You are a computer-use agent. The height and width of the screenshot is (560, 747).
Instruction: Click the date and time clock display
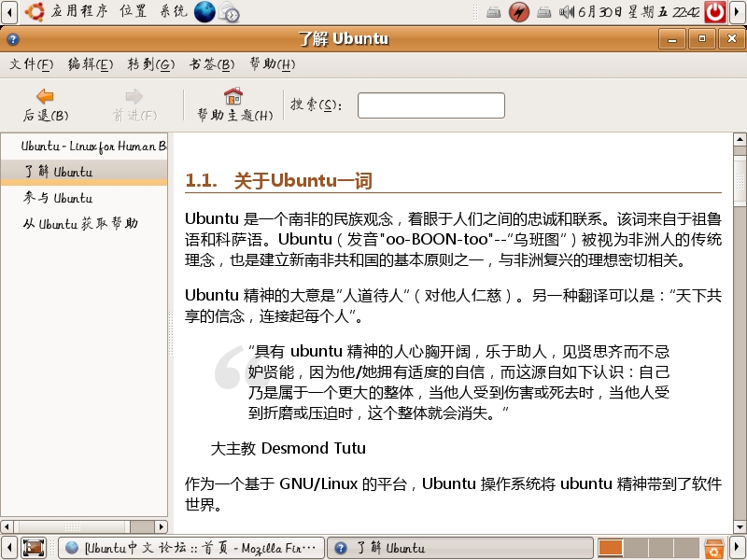coord(639,12)
